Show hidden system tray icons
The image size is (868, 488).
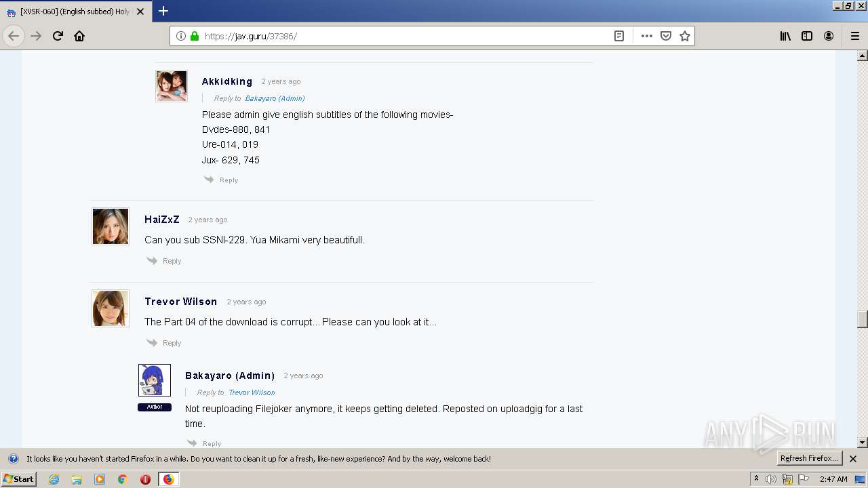click(x=757, y=479)
